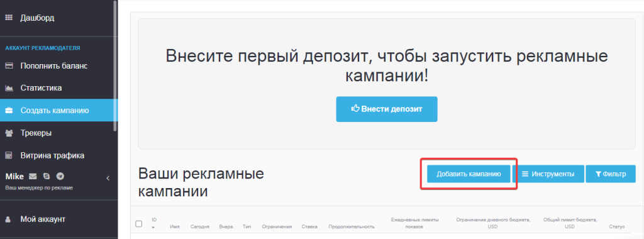Click the manager name Mike

coord(14,177)
